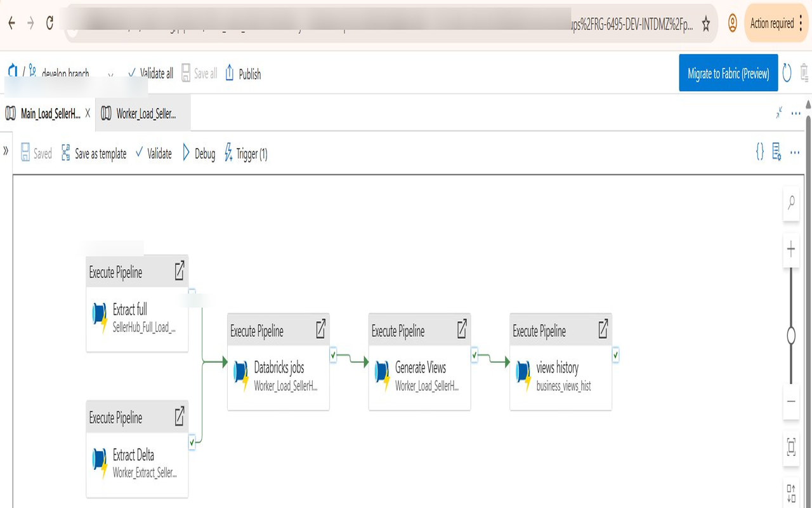The image size is (812, 508).
Task: Click the canvas zoom slider handle
Action: tap(791, 335)
